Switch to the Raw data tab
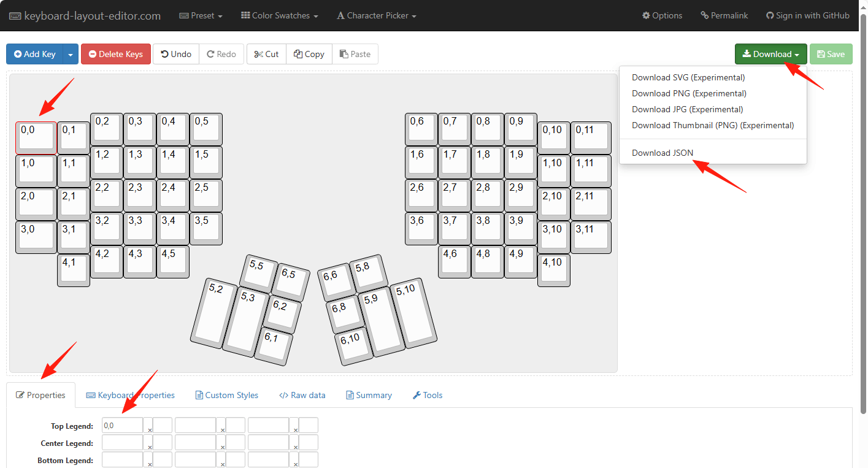Viewport: 868px width, 468px height. coord(302,395)
